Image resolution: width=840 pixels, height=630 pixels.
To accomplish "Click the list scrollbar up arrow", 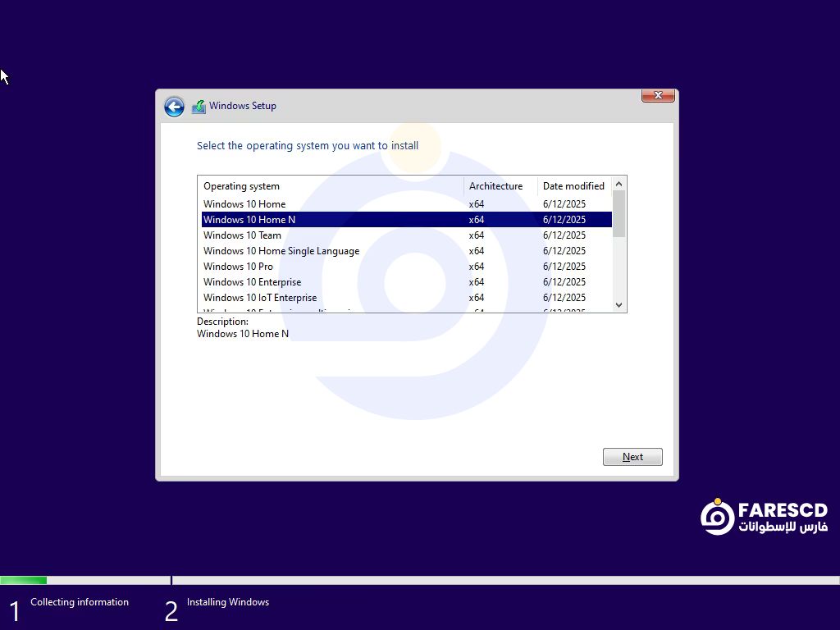I will [x=619, y=184].
